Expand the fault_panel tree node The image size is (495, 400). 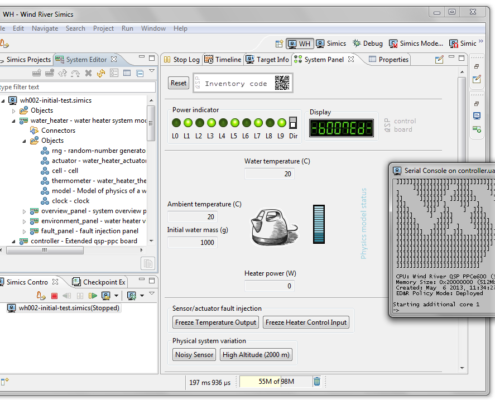pyautogui.click(x=24, y=231)
